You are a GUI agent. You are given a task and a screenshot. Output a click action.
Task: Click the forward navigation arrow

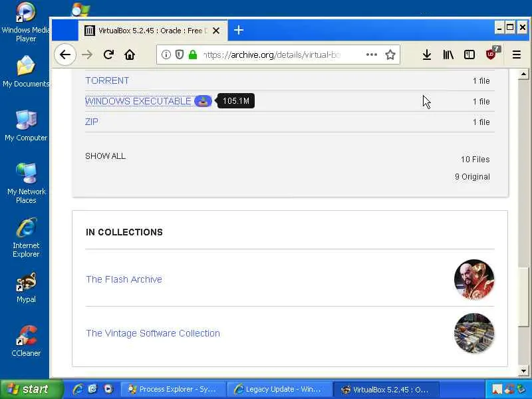tap(87, 55)
